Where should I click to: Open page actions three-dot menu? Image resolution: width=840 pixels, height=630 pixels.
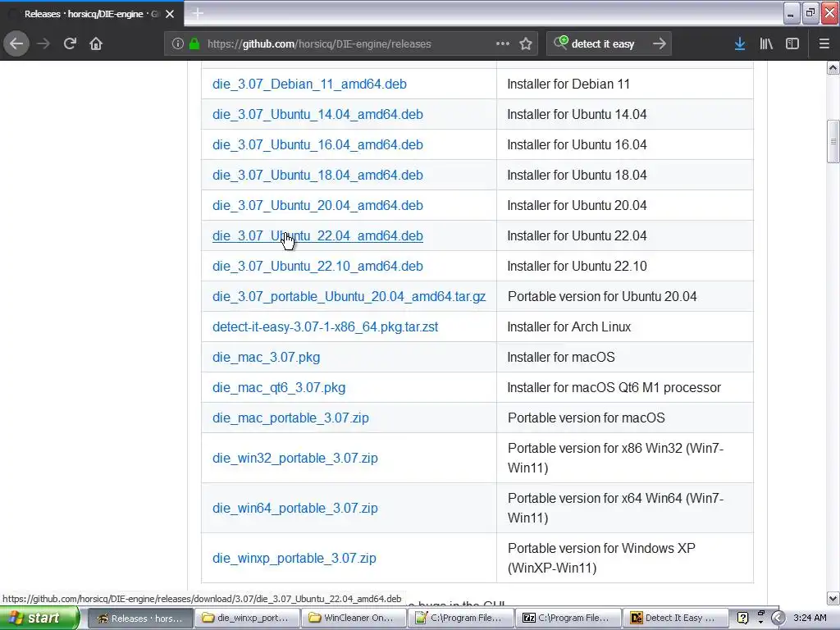[x=503, y=44]
